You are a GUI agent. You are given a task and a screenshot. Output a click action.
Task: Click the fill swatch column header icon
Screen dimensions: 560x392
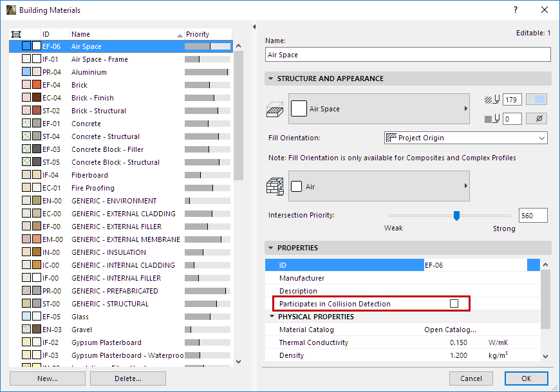pos(15,33)
